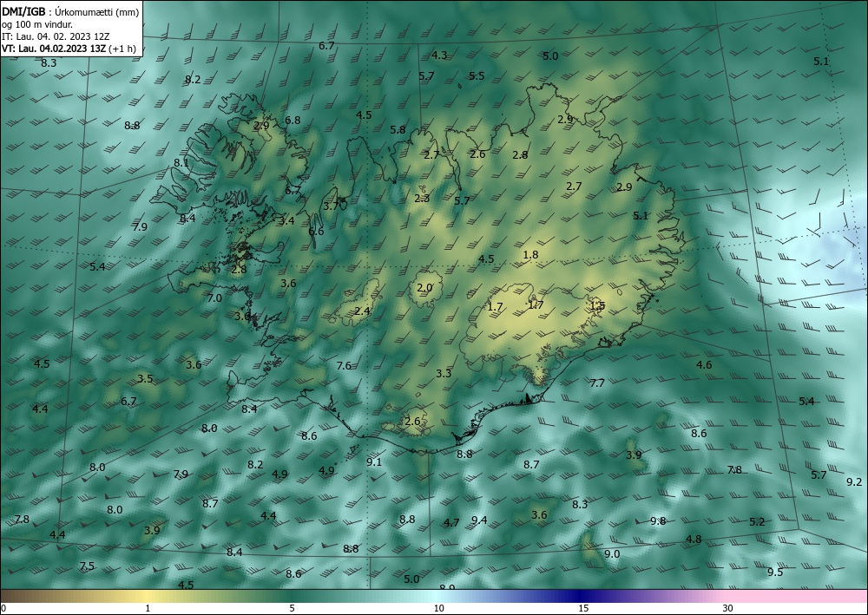Click the value 7.7 off southeast coast
Screen dimensions: 868x615
coord(597,383)
